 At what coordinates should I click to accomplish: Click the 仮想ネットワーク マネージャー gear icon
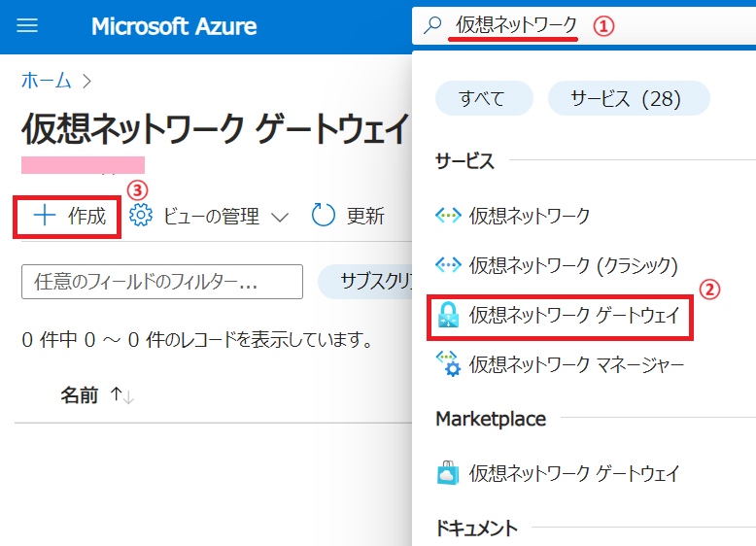pyautogui.click(x=448, y=364)
